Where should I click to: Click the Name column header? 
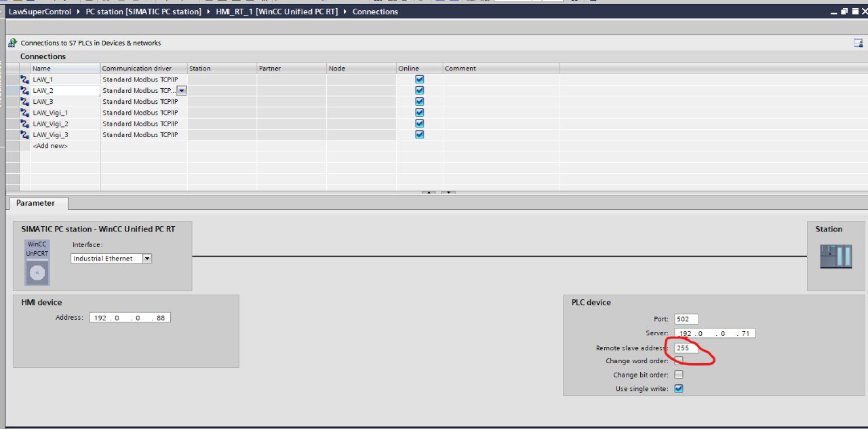coord(65,69)
